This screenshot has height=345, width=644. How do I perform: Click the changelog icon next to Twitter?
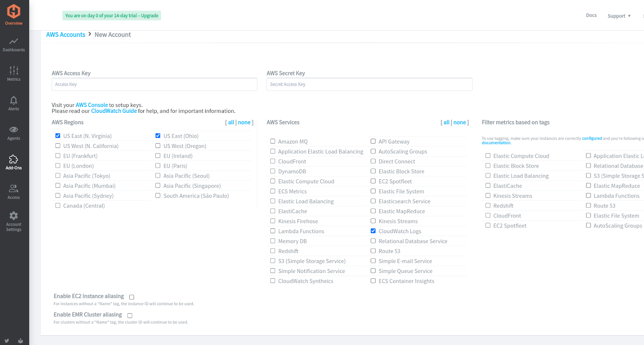pyautogui.click(x=21, y=341)
